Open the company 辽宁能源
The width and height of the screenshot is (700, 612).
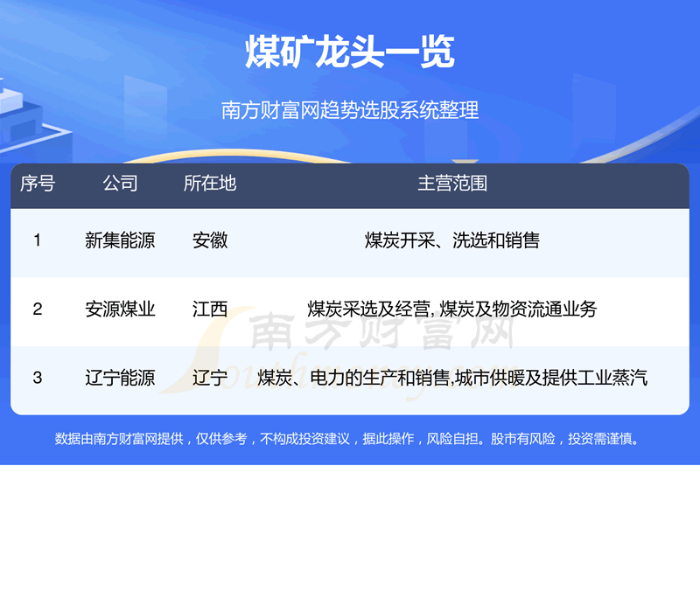tap(120, 378)
